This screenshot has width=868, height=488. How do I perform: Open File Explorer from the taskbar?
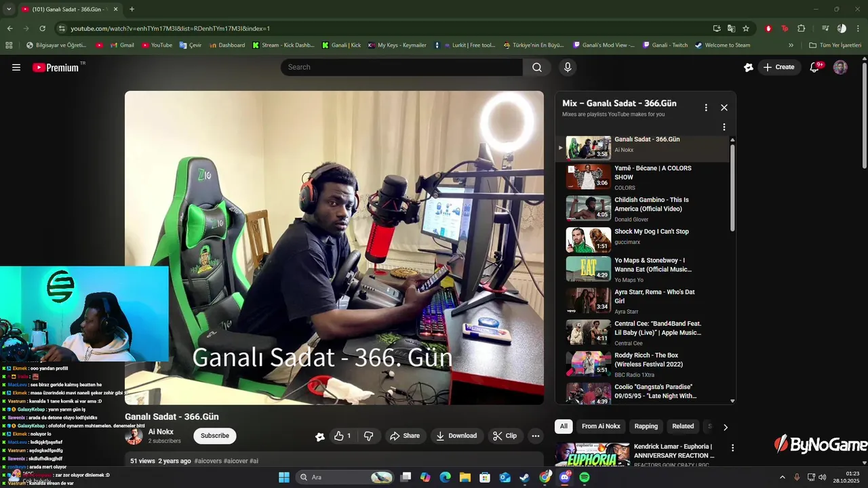point(465,477)
